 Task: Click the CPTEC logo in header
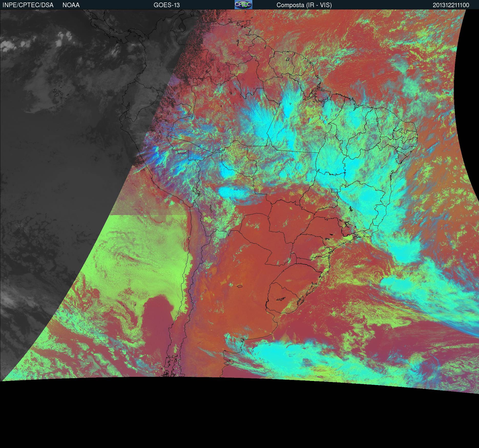(x=243, y=5)
